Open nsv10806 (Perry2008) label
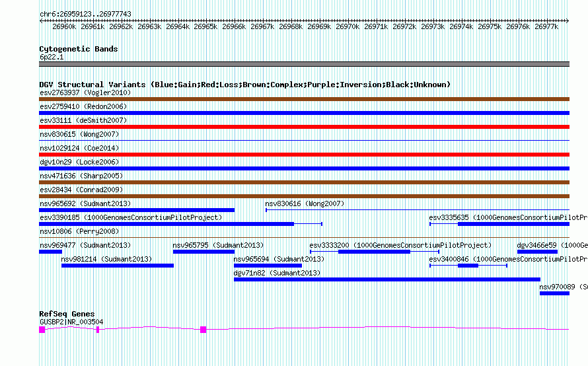 79,231
